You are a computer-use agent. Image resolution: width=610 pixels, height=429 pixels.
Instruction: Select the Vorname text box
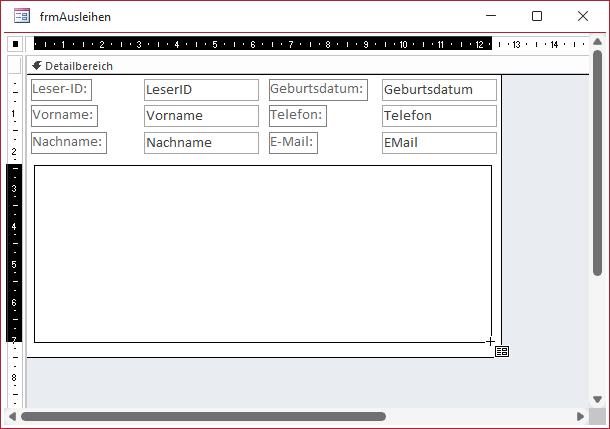[201, 116]
